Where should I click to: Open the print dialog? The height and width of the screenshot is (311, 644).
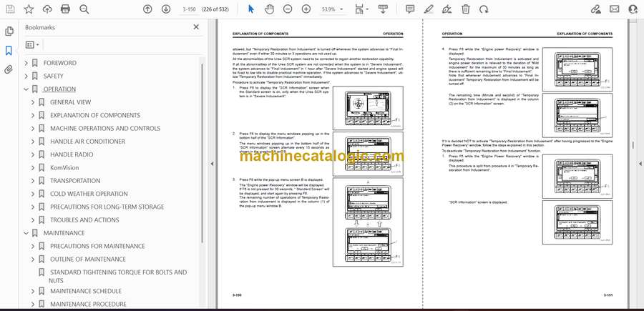(x=65, y=9)
